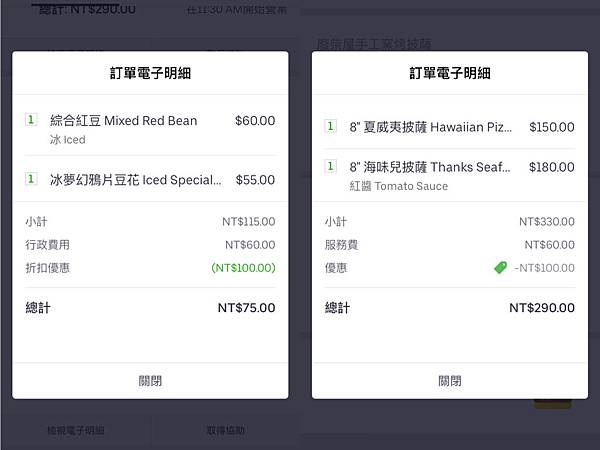Click the 行政費用 NT$60.00 fee row
The height and width of the screenshot is (450, 600).
pyautogui.click(x=150, y=244)
